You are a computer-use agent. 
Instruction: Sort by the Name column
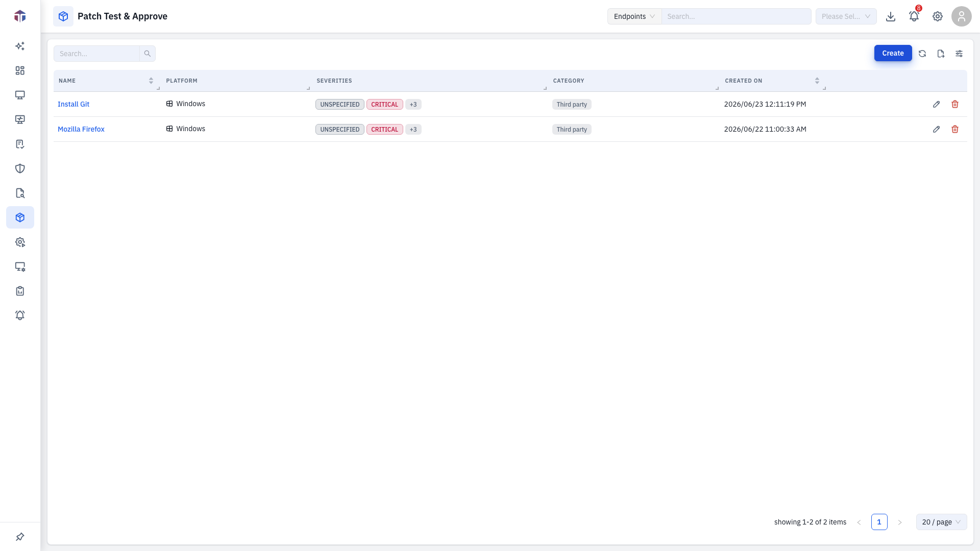point(151,81)
